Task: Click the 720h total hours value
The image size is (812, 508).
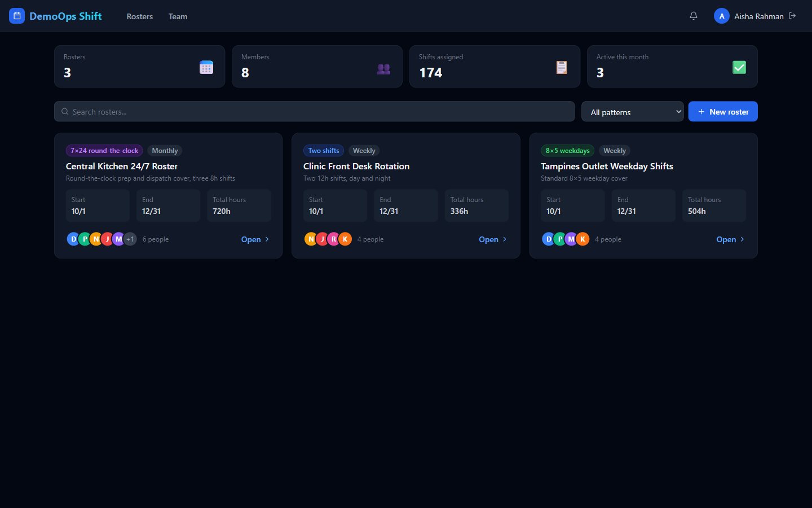Action: click(222, 211)
